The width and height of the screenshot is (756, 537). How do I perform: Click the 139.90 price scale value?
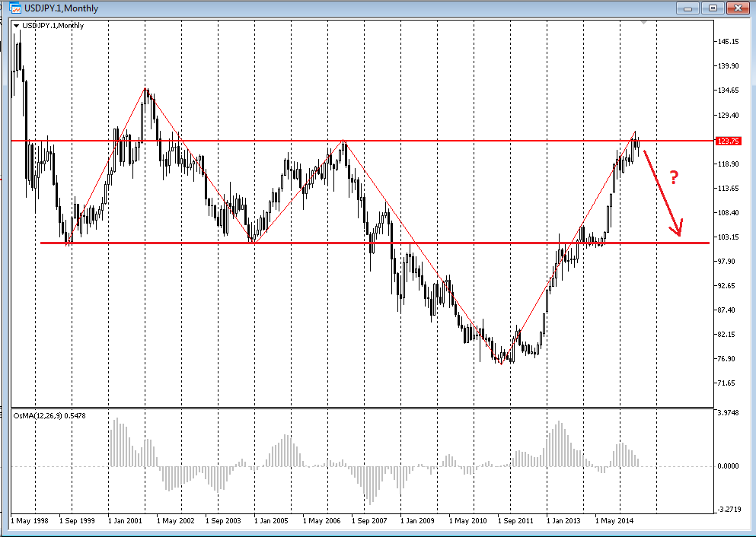pos(728,66)
